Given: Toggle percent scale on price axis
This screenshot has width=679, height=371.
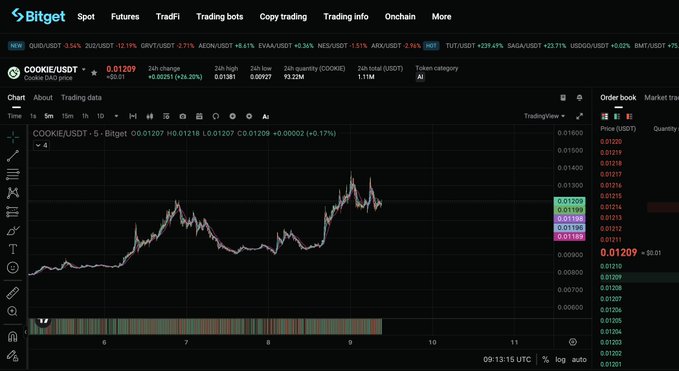Looking at the screenshot, I should (x=546, y=359).
